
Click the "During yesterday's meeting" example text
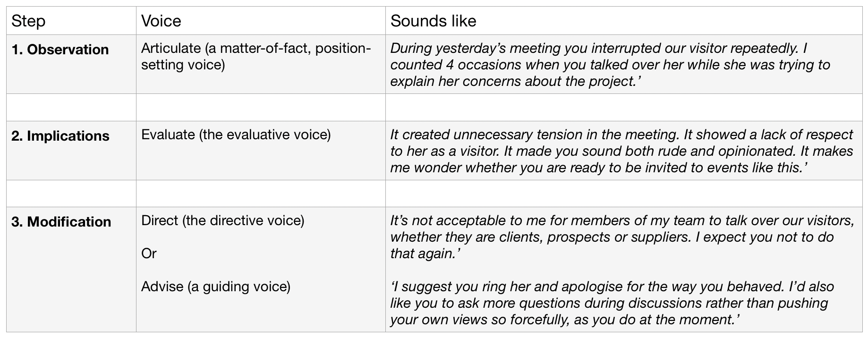coord(610,65)
